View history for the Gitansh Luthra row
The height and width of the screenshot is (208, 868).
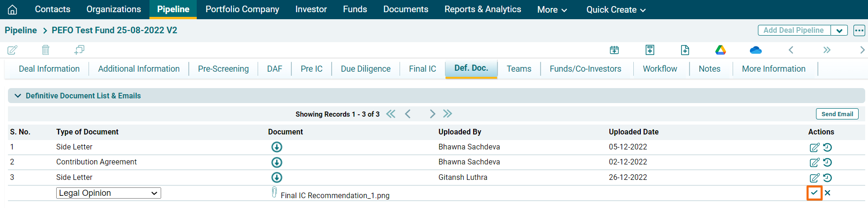click(x=828, y=178)
